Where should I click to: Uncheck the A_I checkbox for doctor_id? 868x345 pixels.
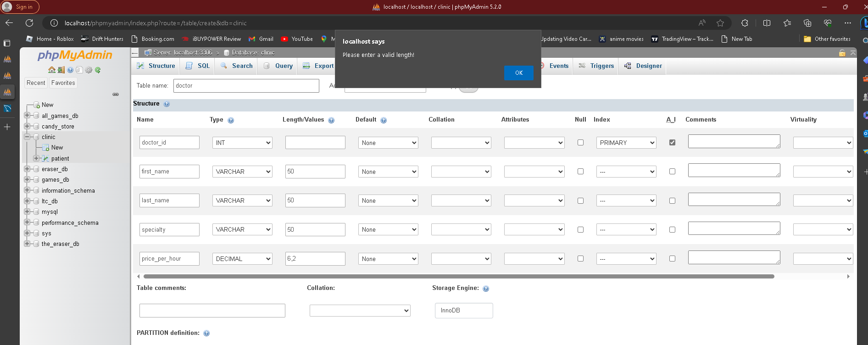tap(672, 143)
